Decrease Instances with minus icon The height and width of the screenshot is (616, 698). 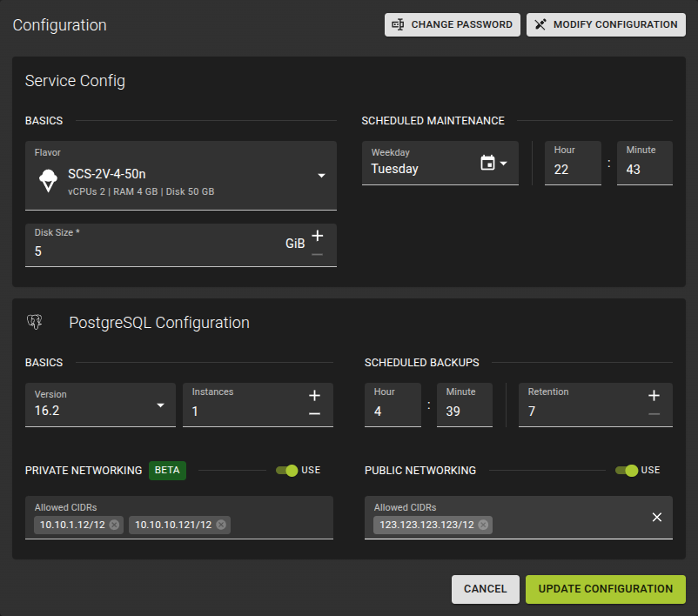coord(314,414)
